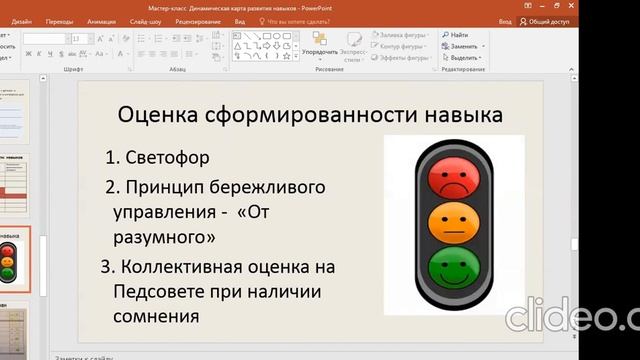This screenshot has height=360, width=640.
Task: Justify the paragraph text
Action: (x=174, y=54)
